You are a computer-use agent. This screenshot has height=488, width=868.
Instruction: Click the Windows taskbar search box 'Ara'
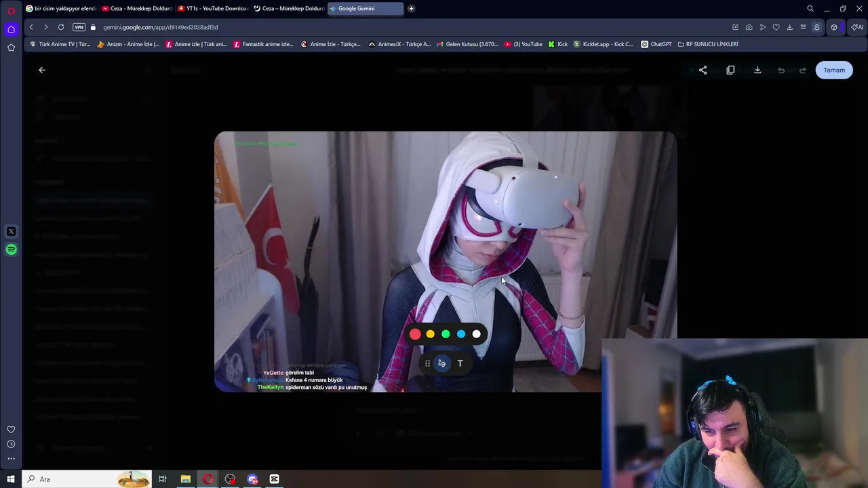click(x=87, y=479)
